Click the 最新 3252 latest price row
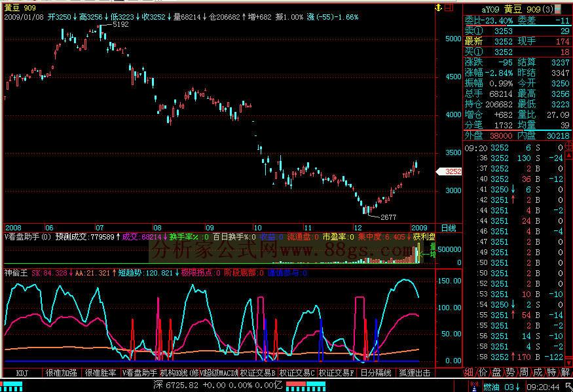The width and height of the screenshot is (573, 392). (x=489, y=41)
